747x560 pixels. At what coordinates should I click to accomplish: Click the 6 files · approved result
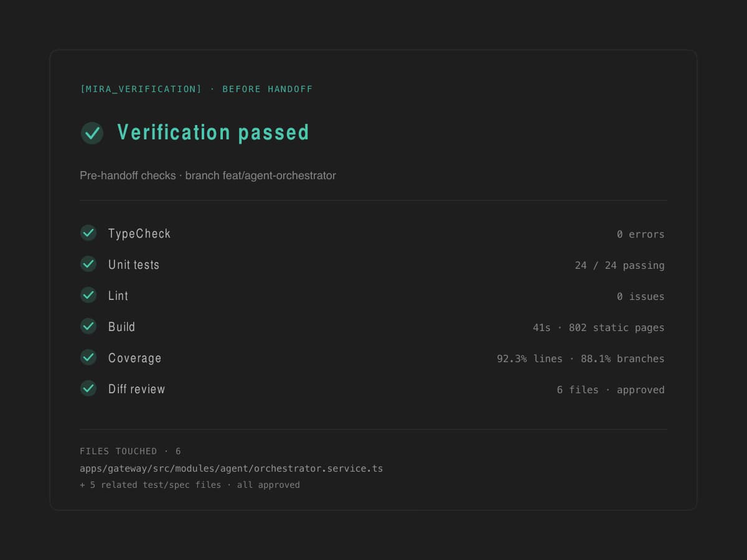pyautogui.click(x=611, y=390)
